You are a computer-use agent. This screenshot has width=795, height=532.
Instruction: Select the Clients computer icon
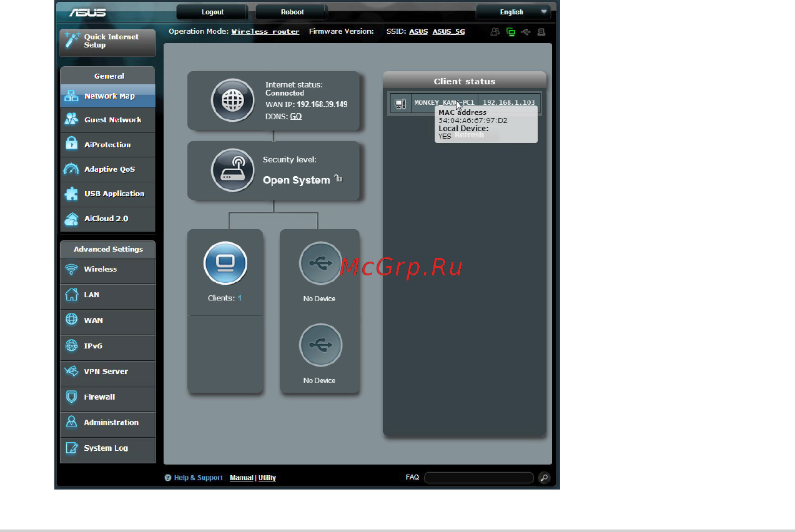pyautogui.click(x=225, y=263)
